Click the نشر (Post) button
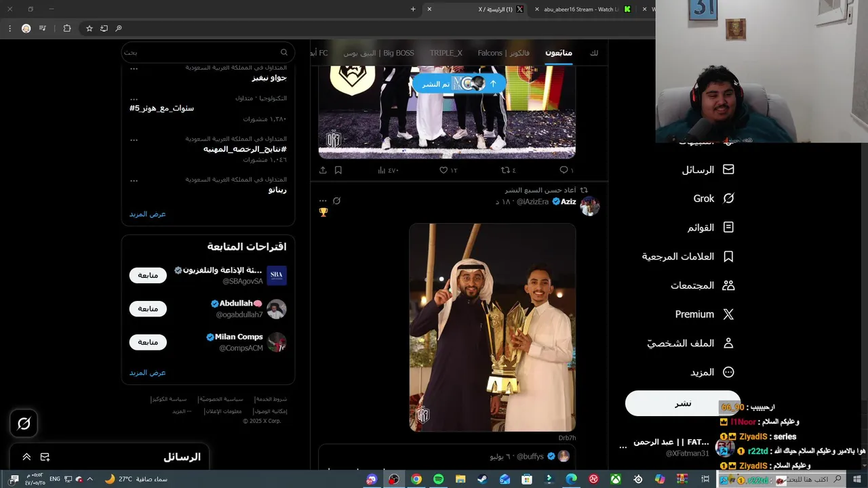The height and width of the screenshot is (488, 868). pos(683,403)
